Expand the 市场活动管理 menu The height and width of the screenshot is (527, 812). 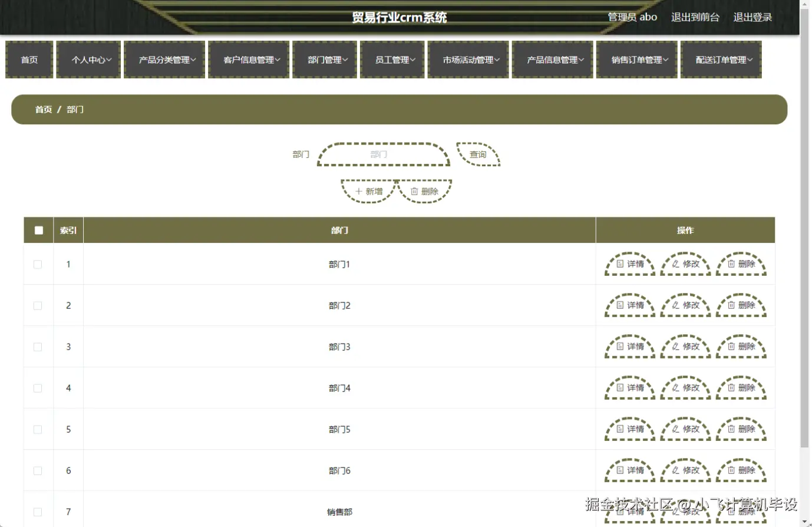(x=468, y=60)
